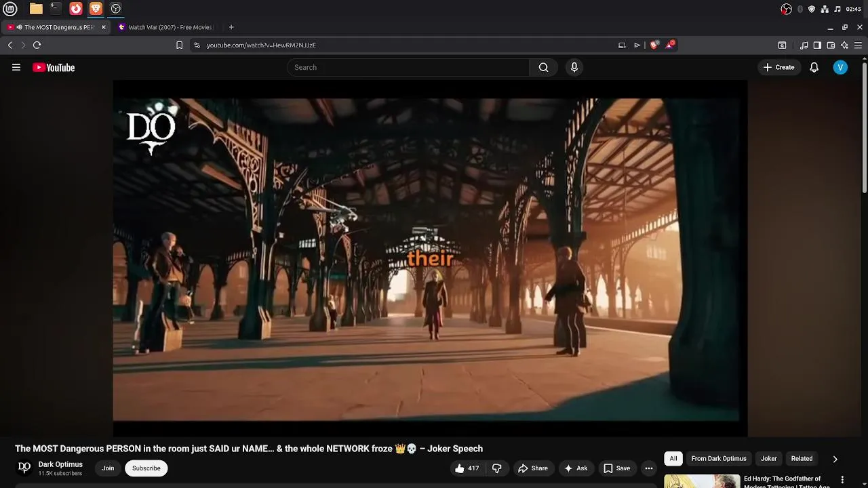868x488 pixels.
Task: Go to the YouTube home logo
Action: point(54,67)
